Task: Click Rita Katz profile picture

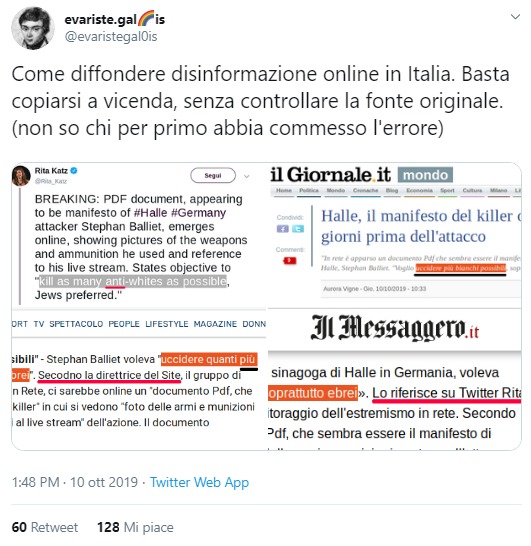Action: pyautogui.click(x=21, y=176)
